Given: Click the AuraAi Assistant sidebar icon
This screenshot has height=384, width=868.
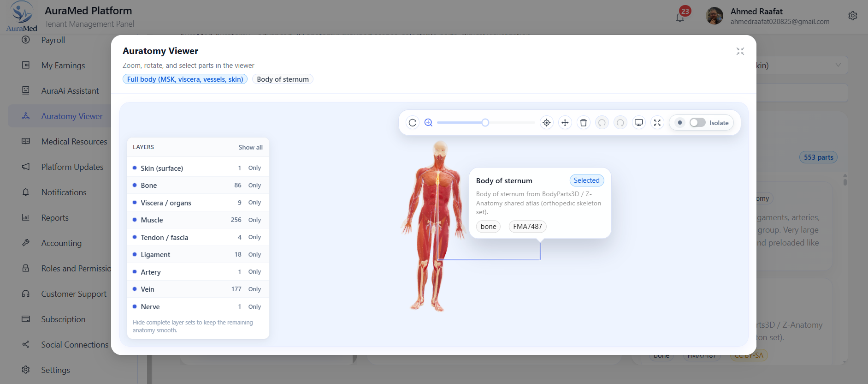Looking at the screenshot, I should (26, 90).
